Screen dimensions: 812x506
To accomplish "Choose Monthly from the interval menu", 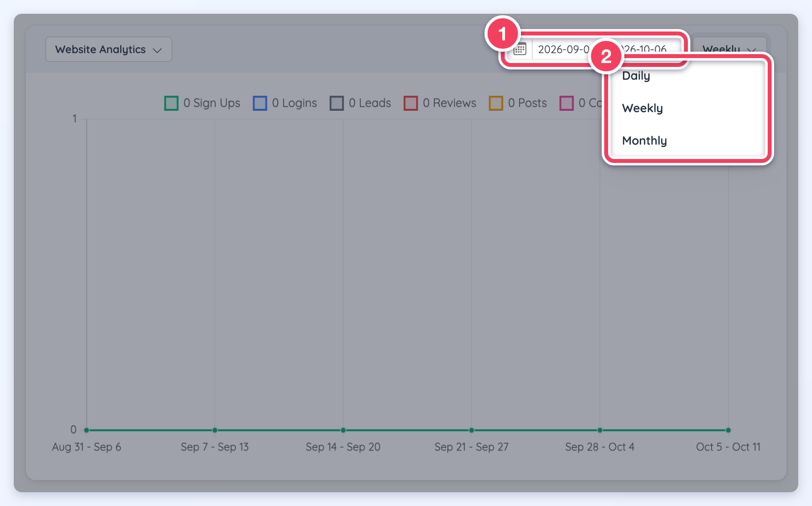I will 687,141.
